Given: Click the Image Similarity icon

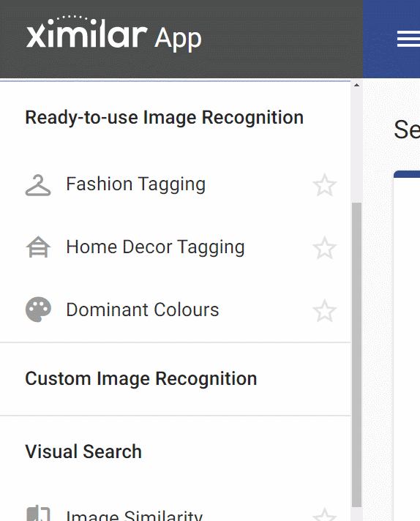Looking at the screenshot, I should [38, 514].
